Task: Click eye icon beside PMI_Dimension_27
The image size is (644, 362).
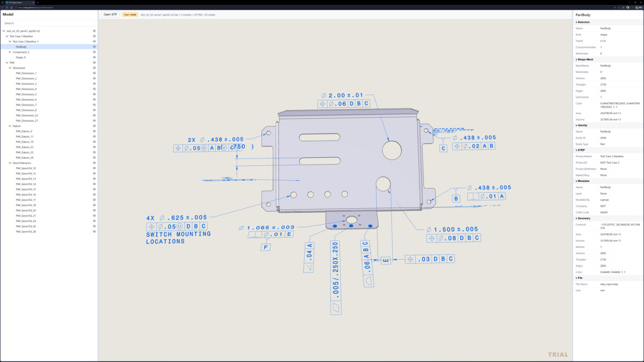Action: pos(94,121)
